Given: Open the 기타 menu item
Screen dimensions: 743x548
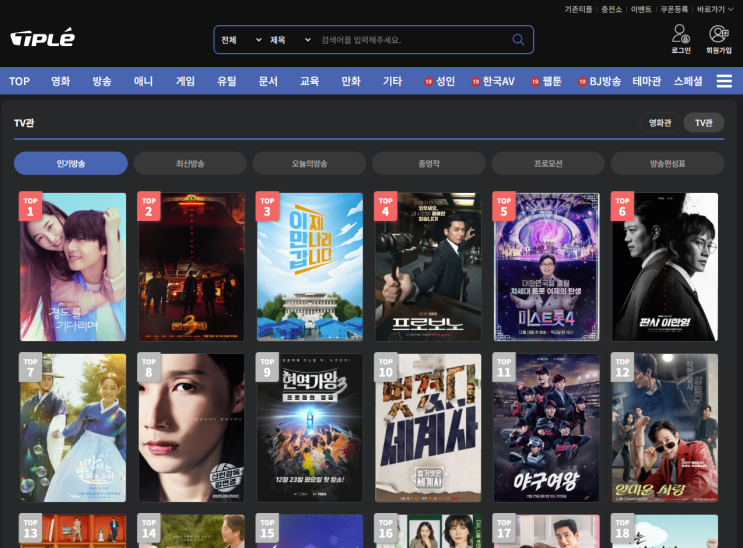Looking at the screenshot, I should pos(392,81).
